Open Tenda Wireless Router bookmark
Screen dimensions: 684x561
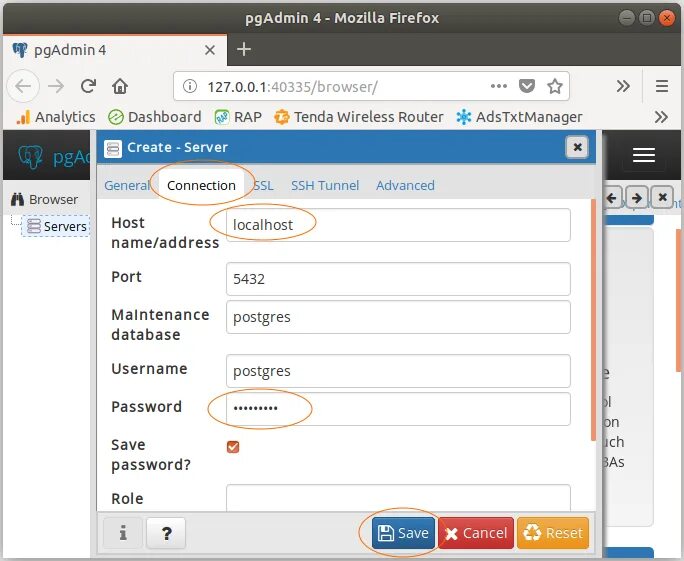pos(359,116)
